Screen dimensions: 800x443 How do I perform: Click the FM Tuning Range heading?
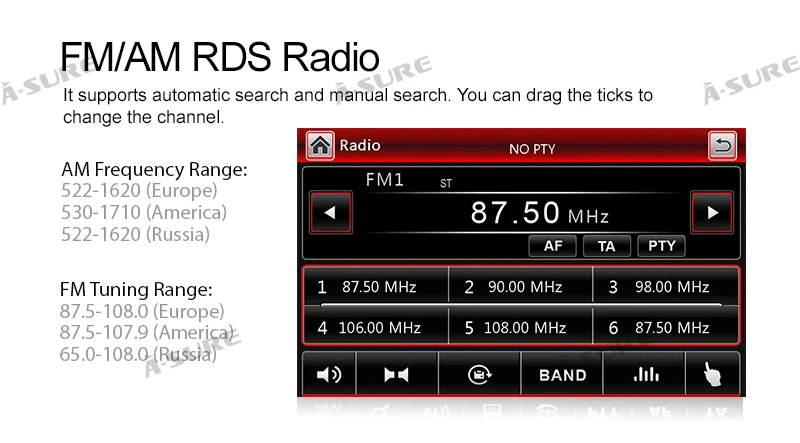136,289
